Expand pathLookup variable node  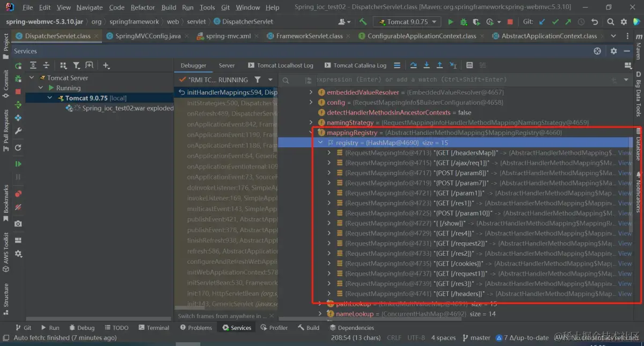click(320, 304)
